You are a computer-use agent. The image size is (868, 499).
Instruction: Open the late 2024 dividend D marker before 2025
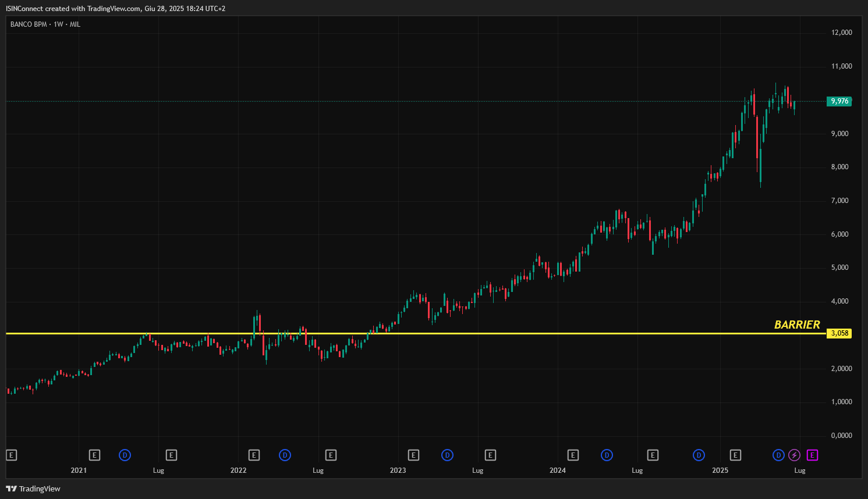(x=699, y=455)
